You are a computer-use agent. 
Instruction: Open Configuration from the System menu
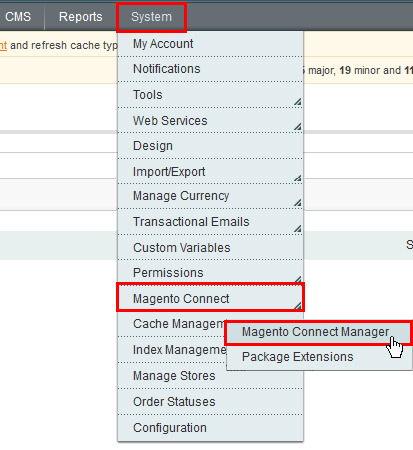click(210, 428)
